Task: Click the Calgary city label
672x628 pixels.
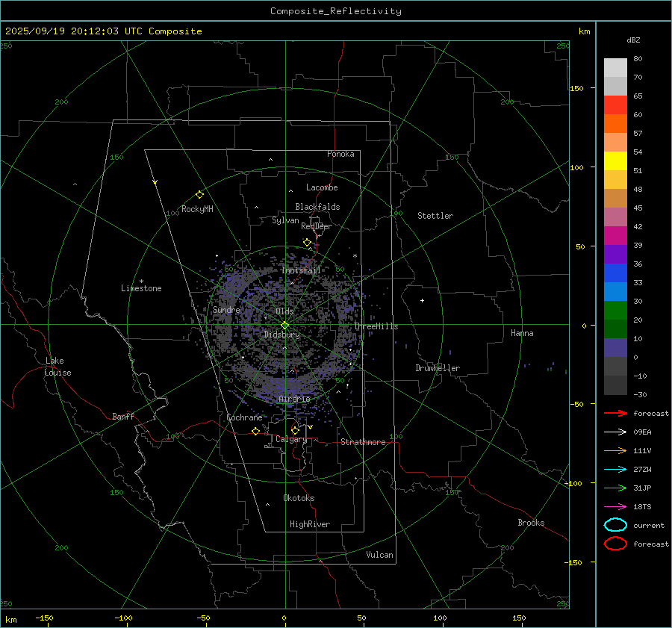Action: click(x=291, y=440)
